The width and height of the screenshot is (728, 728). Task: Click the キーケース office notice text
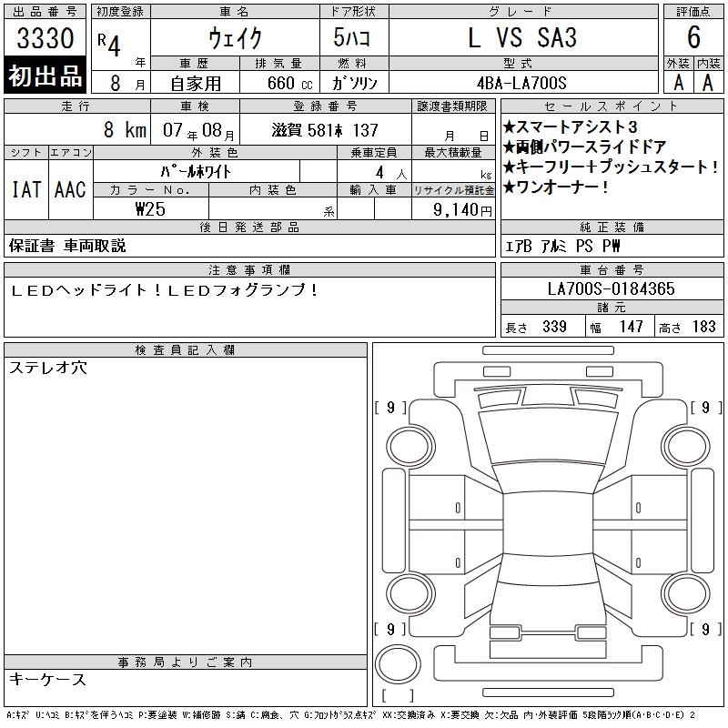47,680
